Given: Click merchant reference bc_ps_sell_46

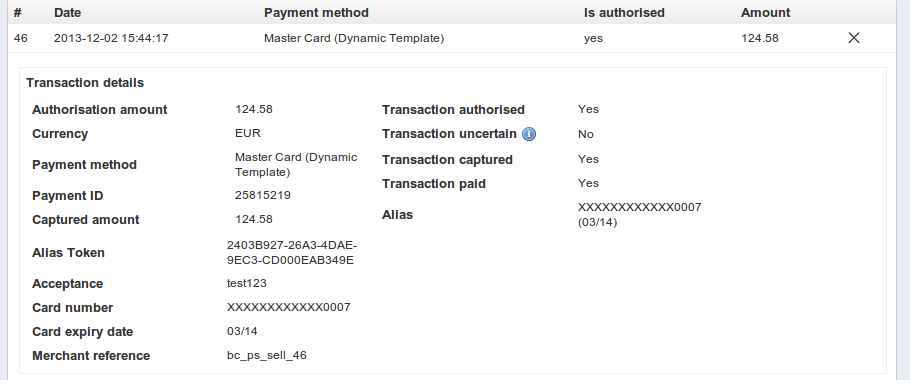Looking at the screenshot, I should [x=266, y=356].
